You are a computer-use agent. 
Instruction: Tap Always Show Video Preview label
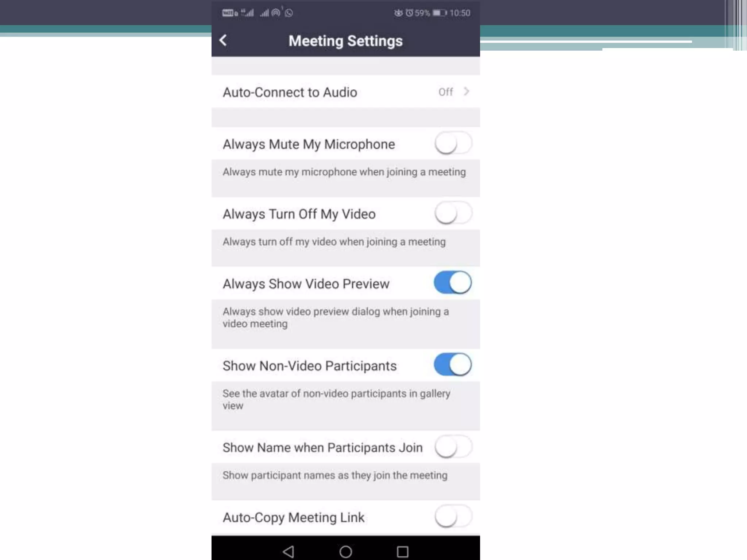tap(306, 284)
